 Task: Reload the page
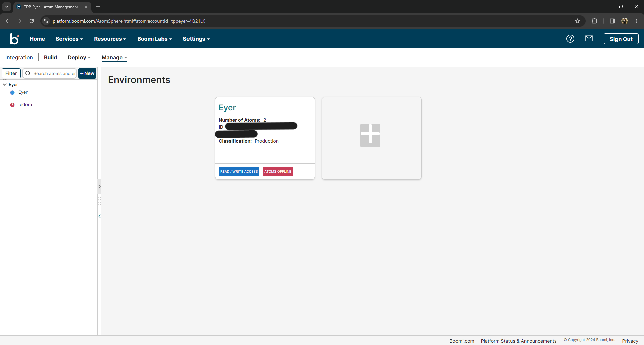(x=32, y=21)
